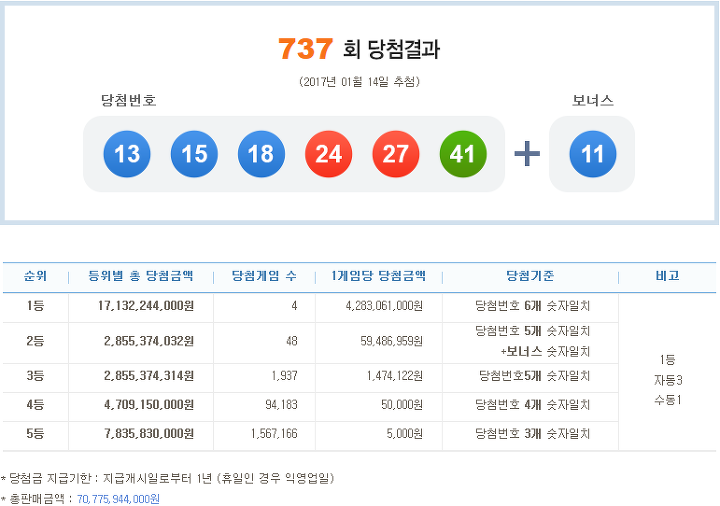Click the bonus ball numbered 11
This screenshot has width=720, height=506.
click(x=592, y=154)
